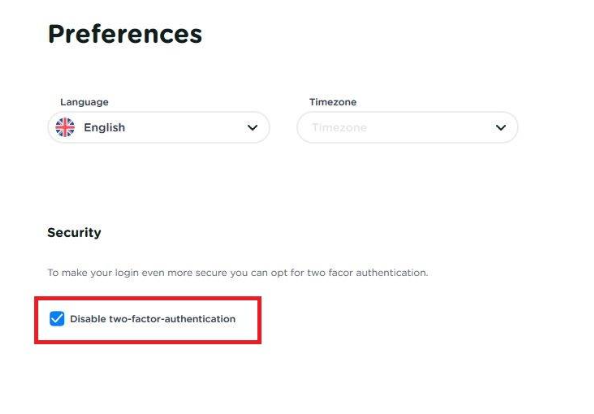Click the UK flag icon
Viewport: 594px width, 414px height.
[65, 127]
